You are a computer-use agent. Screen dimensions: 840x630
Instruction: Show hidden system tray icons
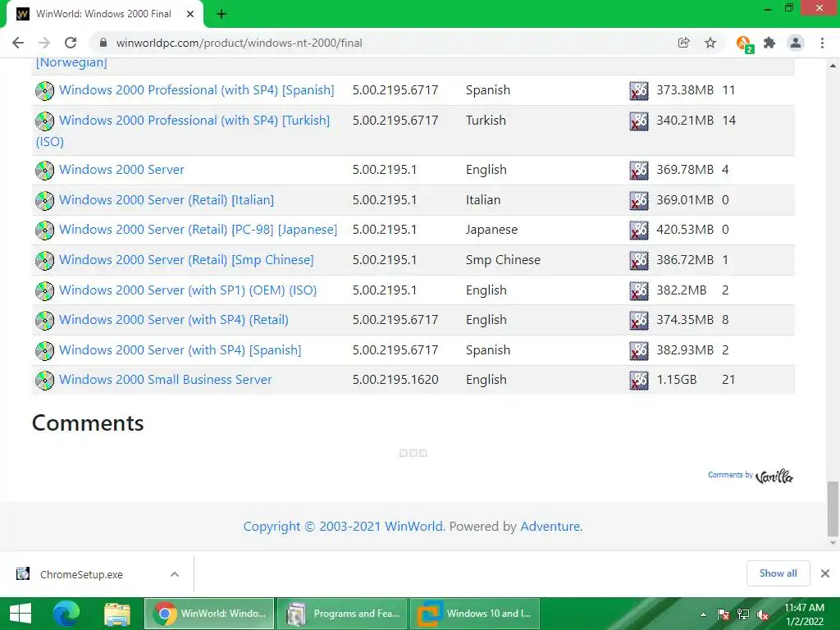click(703, 614)
